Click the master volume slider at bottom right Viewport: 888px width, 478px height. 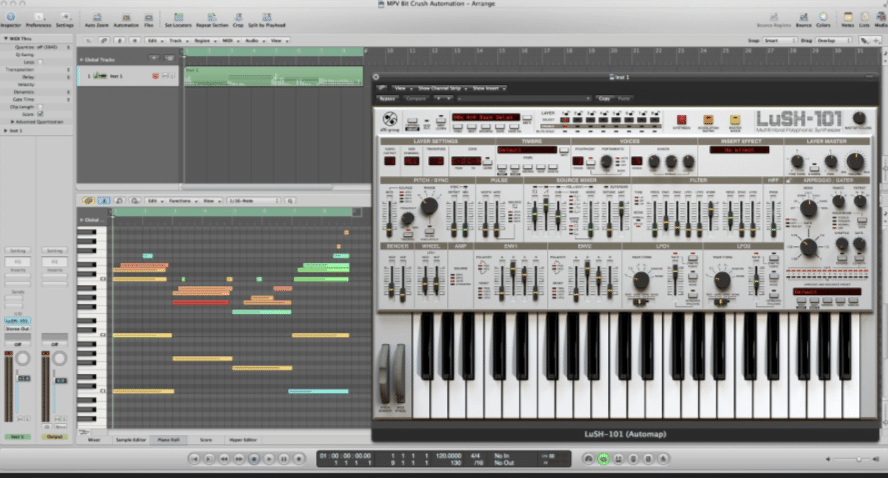point(854,459)
